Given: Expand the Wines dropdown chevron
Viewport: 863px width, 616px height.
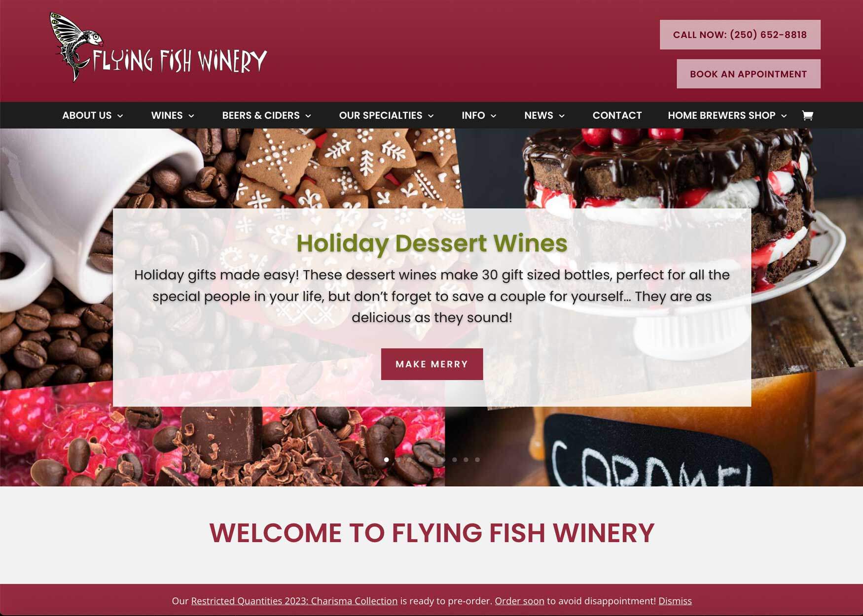Looking at the screenshot, I should coord(191,116).
